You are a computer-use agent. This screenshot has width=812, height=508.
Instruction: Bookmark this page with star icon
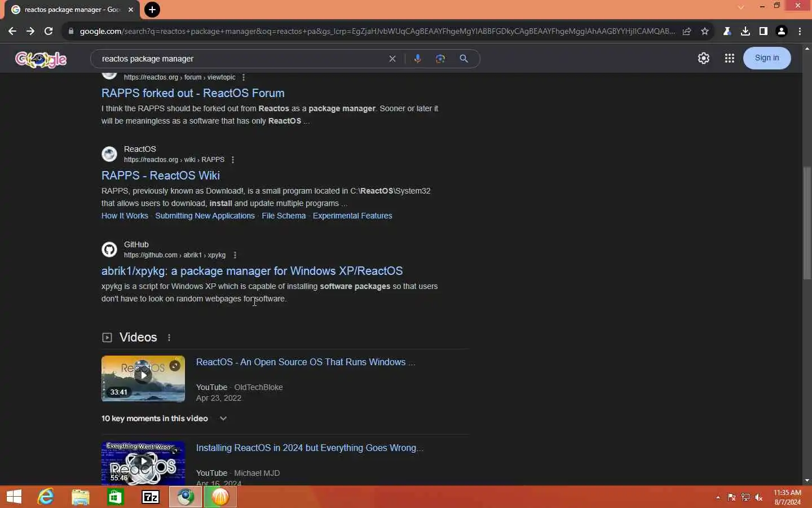point(705,32)
